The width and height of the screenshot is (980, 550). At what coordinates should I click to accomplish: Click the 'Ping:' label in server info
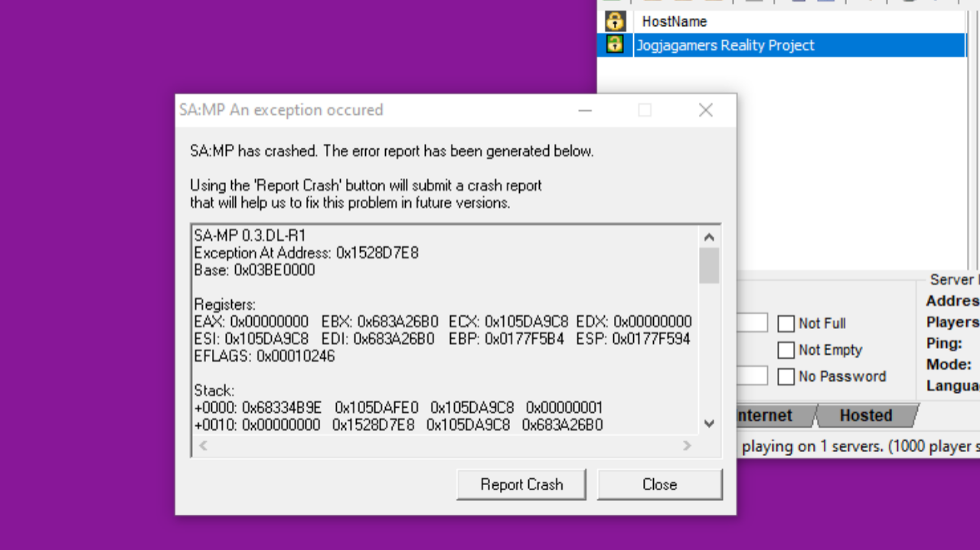click(942, 343)
